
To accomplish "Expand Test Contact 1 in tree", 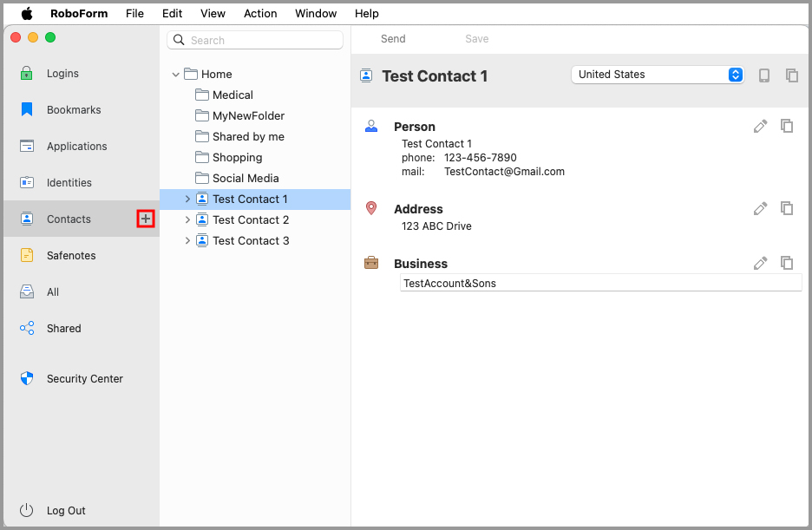I will tap(187, 200).
